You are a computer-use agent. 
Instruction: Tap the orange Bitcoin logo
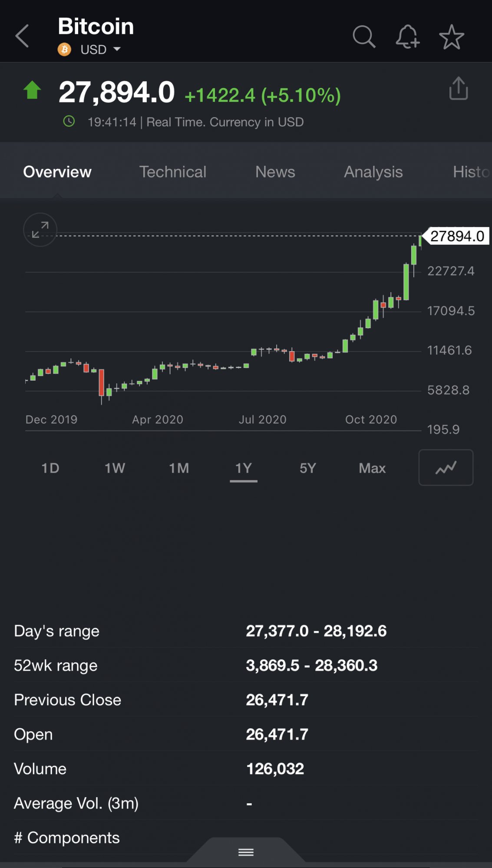64,49
